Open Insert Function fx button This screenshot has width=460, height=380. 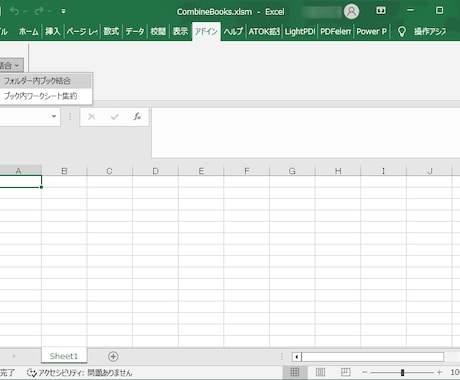pos(137,117)
